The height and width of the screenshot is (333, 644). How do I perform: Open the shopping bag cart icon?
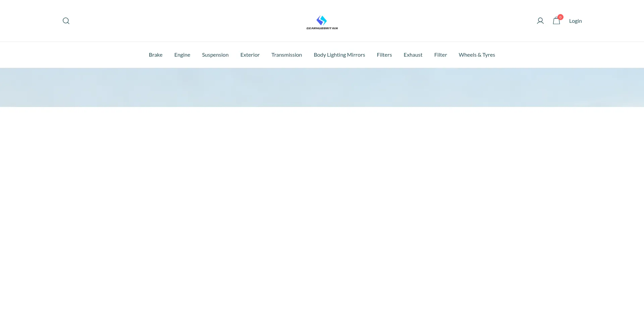click(556, 21)
